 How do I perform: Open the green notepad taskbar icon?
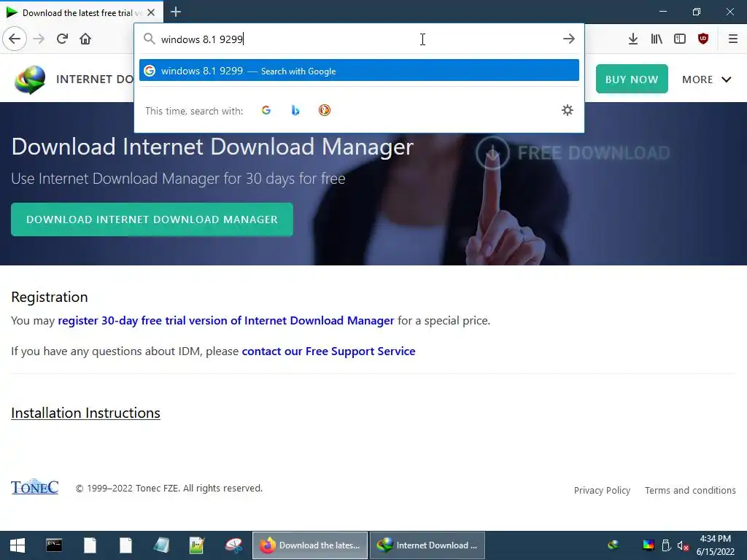[x=197, y=545]
